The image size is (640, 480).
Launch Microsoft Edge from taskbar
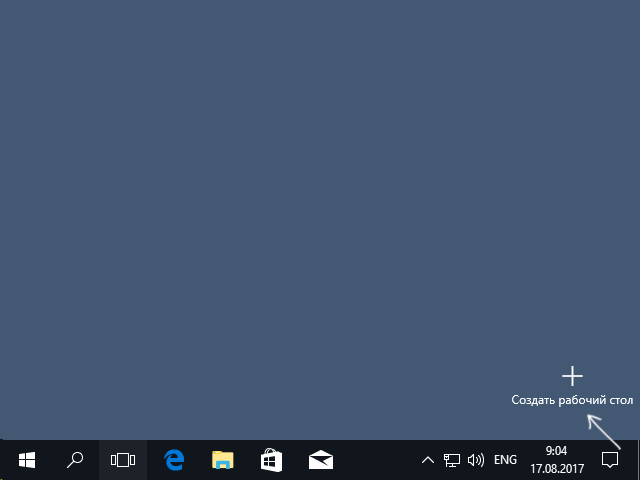pos(174,460)
